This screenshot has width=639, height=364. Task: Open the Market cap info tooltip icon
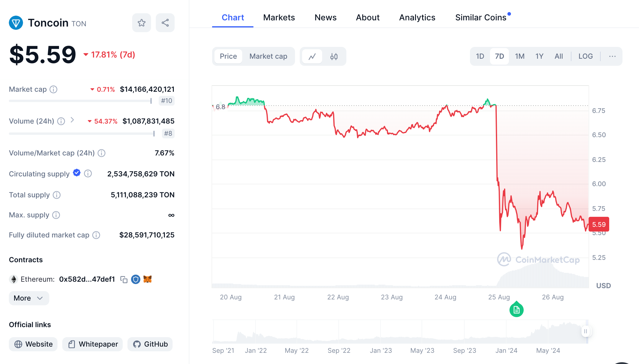coord(53,89)
